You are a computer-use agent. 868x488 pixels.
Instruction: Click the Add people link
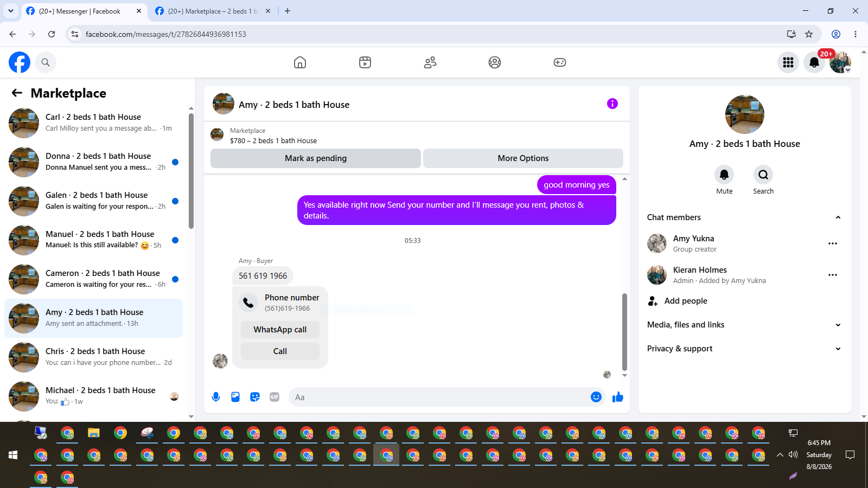pos(686,301)
